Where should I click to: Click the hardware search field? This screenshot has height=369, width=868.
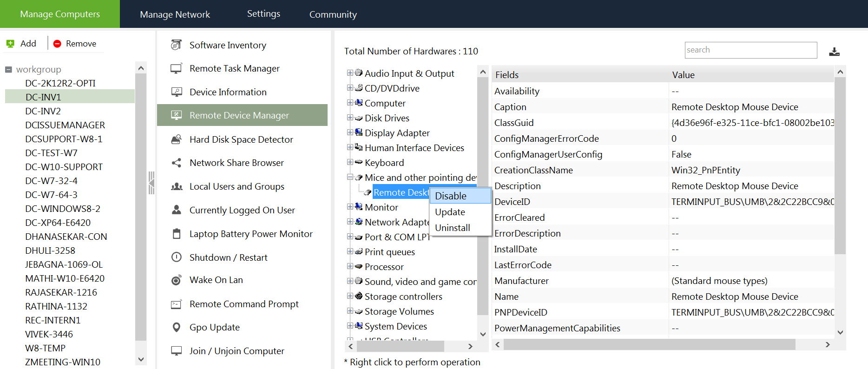pos(750,50)
